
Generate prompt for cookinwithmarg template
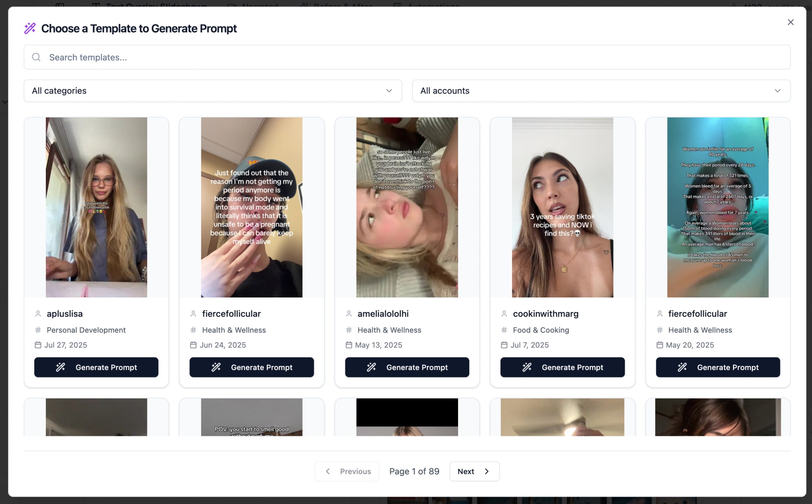562,367
